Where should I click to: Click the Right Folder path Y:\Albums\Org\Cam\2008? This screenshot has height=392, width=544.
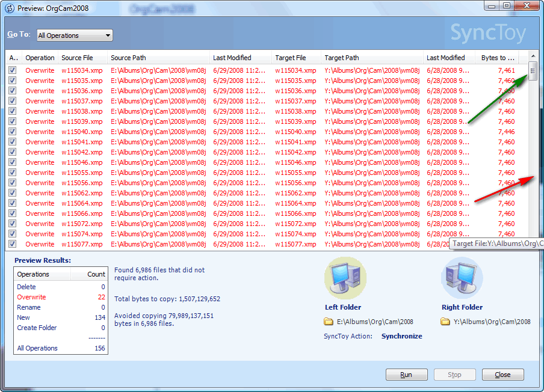(492, 322)
